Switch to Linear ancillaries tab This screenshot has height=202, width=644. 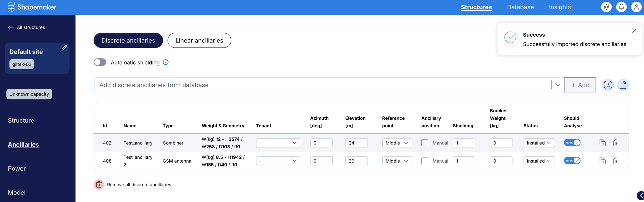(199, 41)
